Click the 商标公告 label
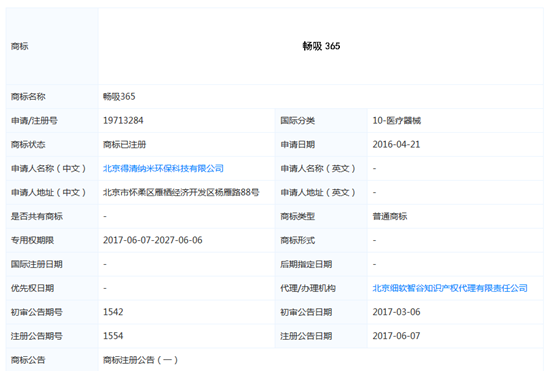 28,360
